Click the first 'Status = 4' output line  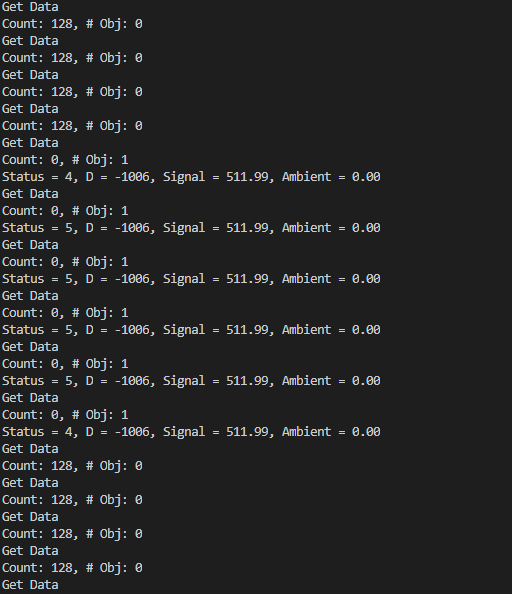[191, 177]
